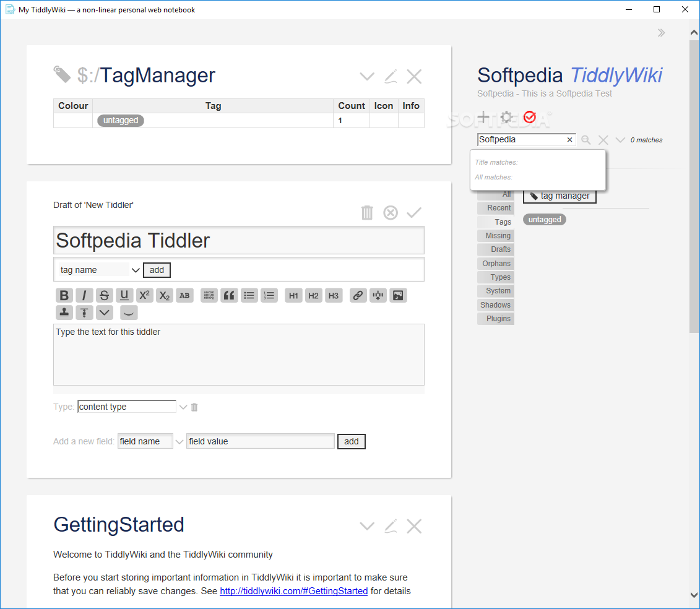Open advanced search via the magnifier icon
700x609 pixels.
(585, 140)
